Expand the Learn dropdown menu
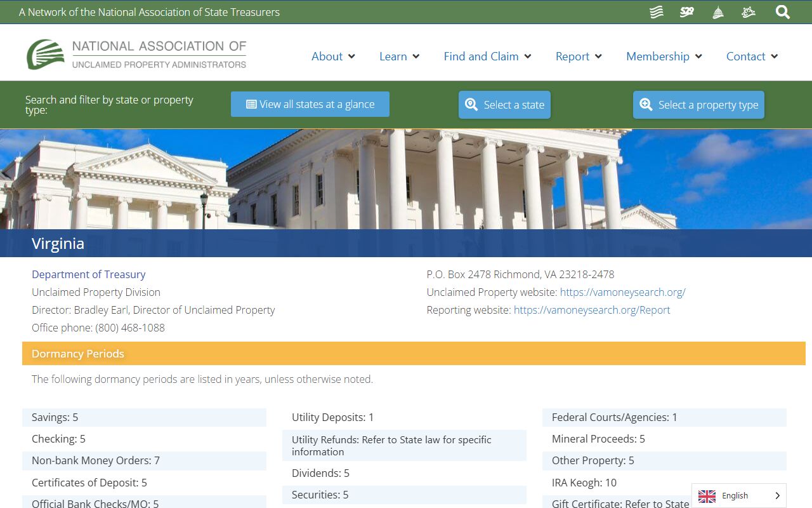This screenshot has width=812, height=508. point(399,57)
